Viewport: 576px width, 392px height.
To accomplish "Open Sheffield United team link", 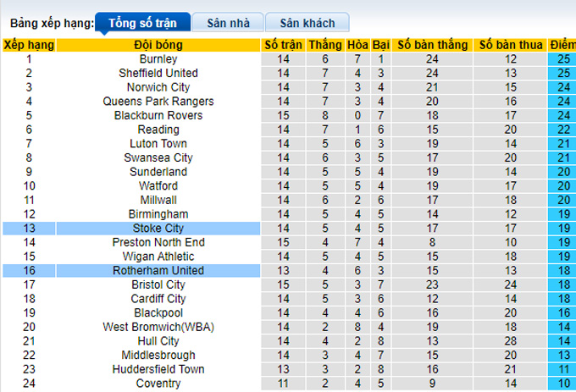I will [158, 74].
